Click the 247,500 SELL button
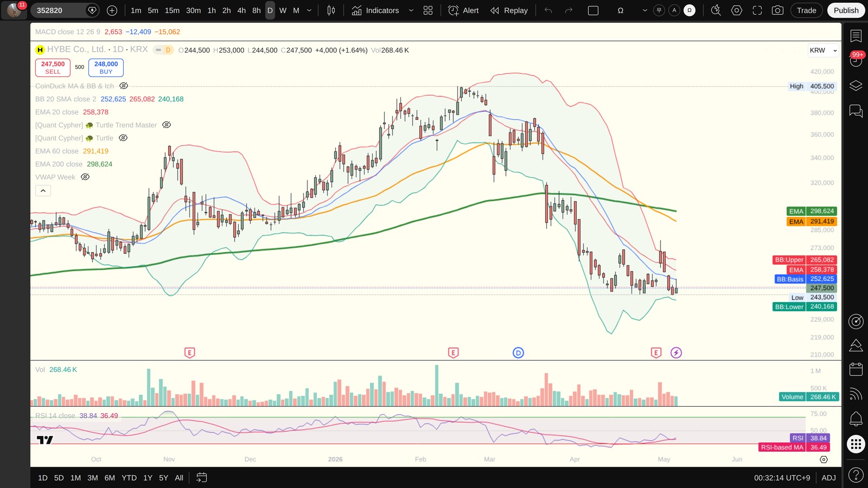Screen dimensions: 868x488 pyautogui.click(x=53, y=67)
